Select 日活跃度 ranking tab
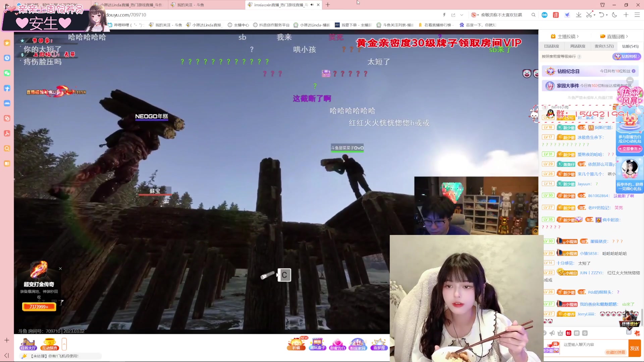644x362 pixels. click(x=551, y=46)
